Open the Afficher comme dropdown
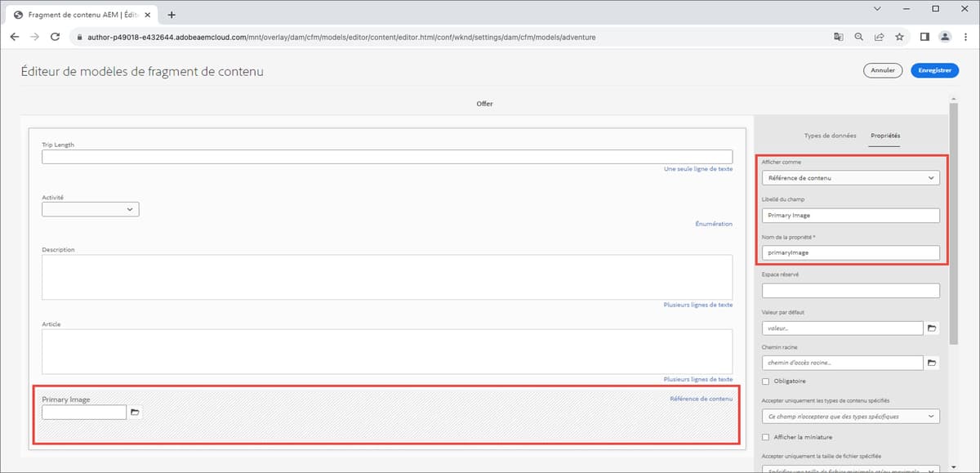The image size is (980, 473). pos(850,177)
